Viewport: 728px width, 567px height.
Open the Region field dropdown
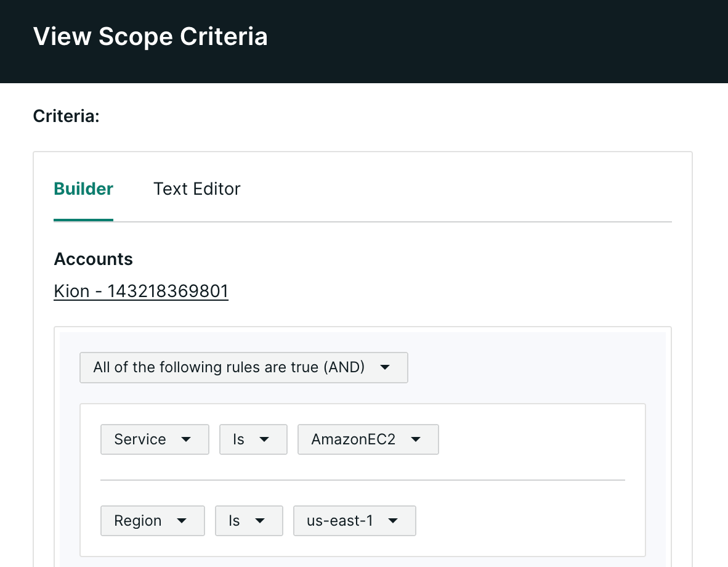(x=153, y=521)
